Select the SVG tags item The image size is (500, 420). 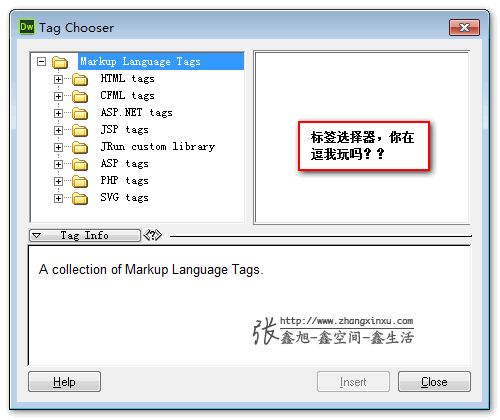pos(125,198)
